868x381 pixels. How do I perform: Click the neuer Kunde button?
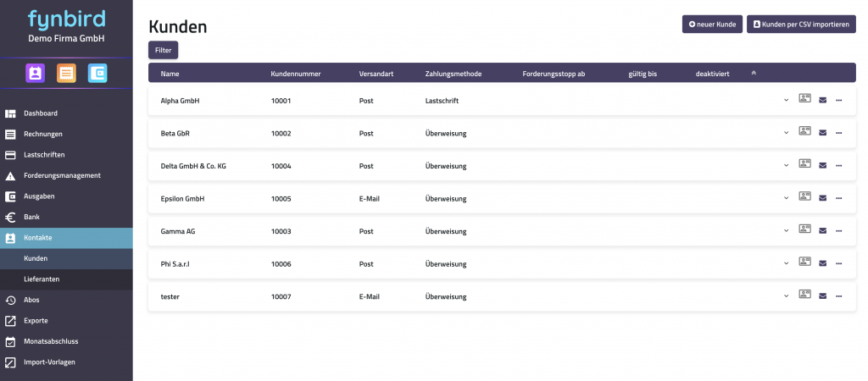pos(712,25)
